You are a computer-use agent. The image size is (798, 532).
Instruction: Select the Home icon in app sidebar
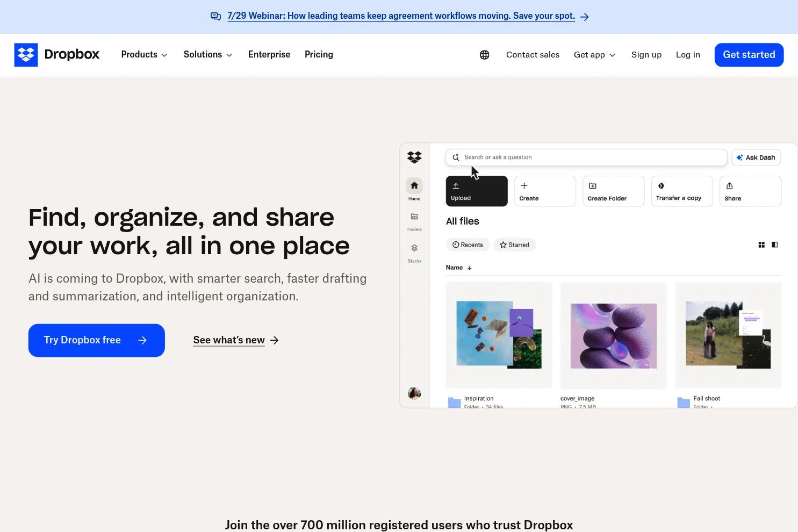coord(414,186)
